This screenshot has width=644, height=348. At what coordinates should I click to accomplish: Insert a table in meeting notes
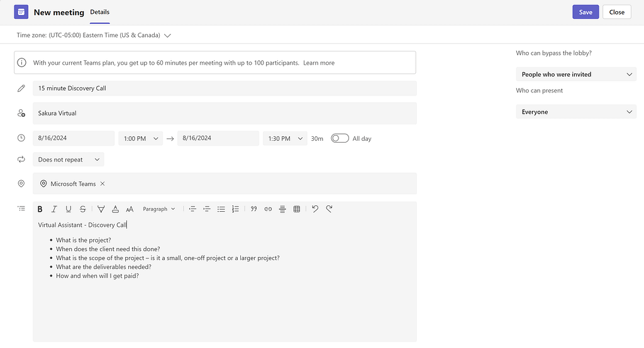click(297, 209)
